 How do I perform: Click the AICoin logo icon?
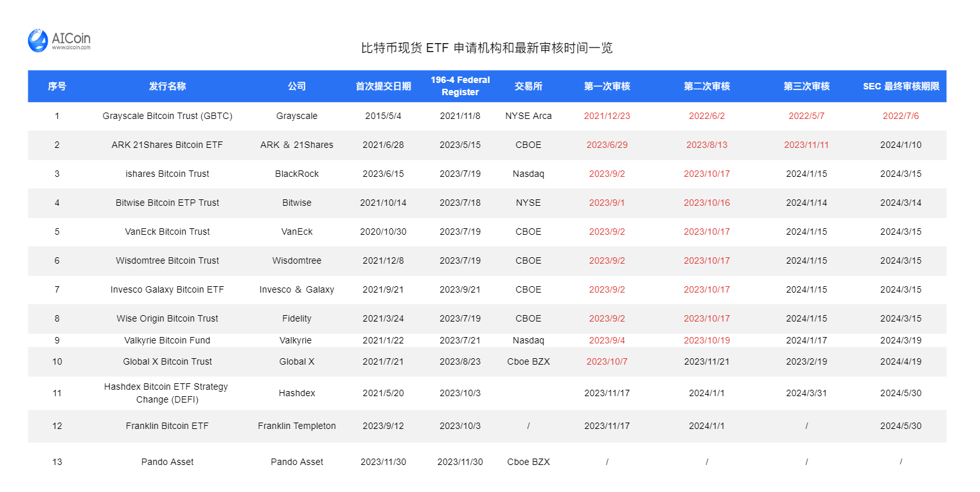click(38, 40)
